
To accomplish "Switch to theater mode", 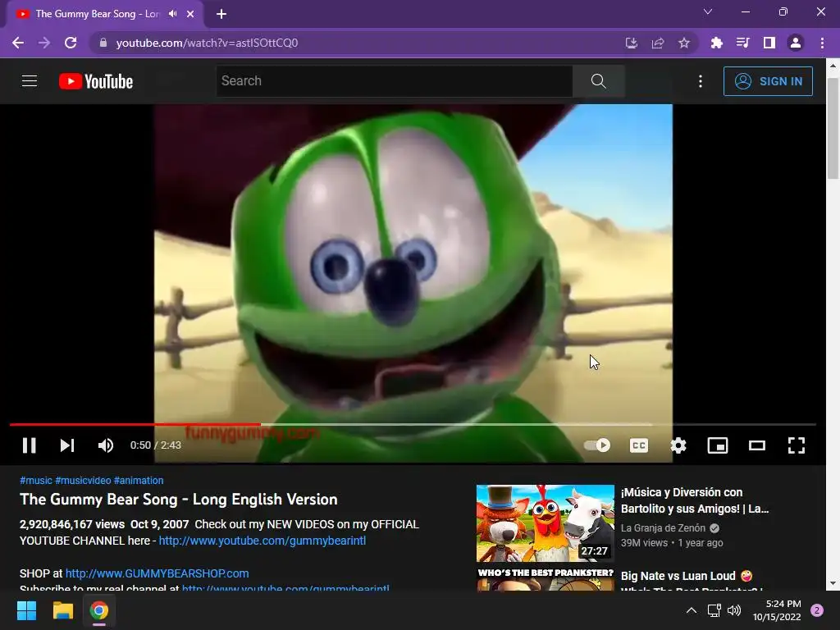I will pos(757,445).
